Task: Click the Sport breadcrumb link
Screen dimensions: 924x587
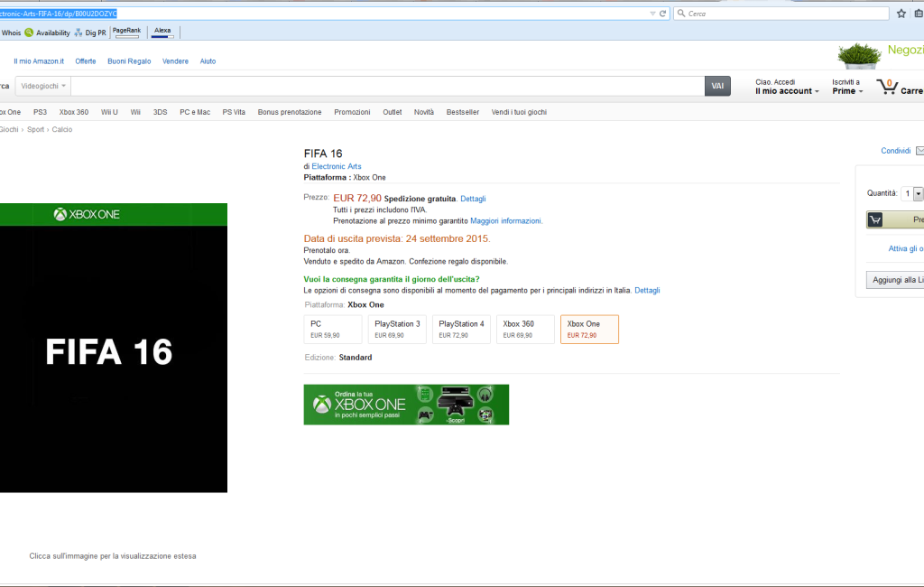Action: pos(35,129)
